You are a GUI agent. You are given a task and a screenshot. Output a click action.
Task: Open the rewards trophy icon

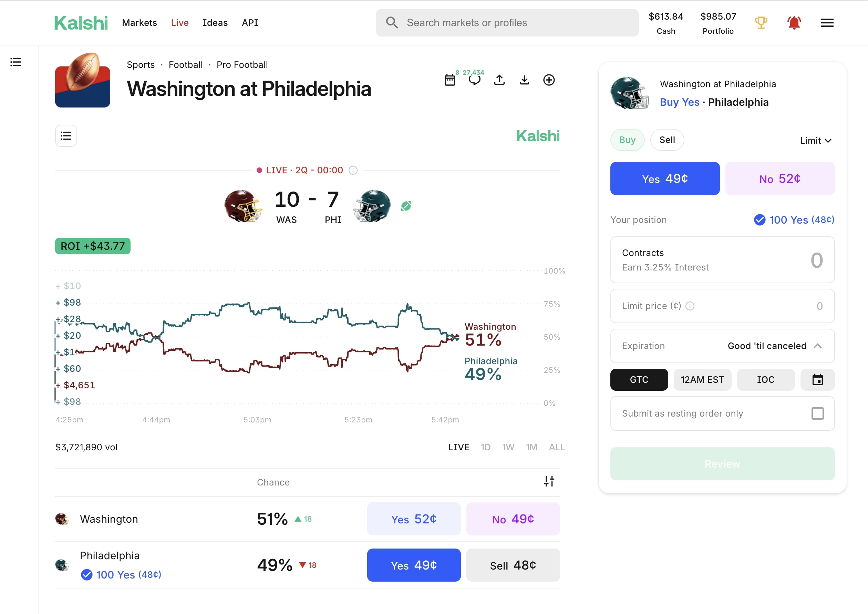[x=761, y=23]
